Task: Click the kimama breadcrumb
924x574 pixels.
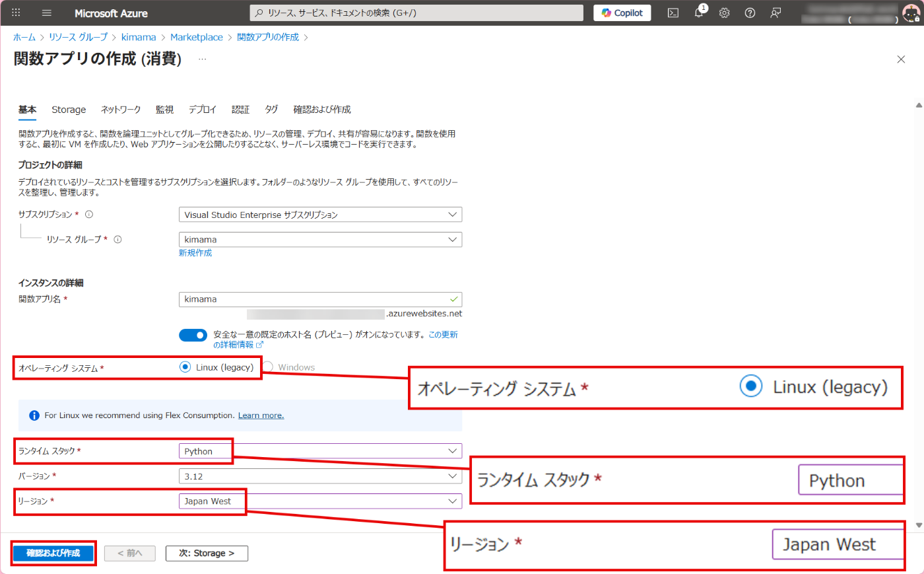Action: pyautogui.click(x=139, y=37)
